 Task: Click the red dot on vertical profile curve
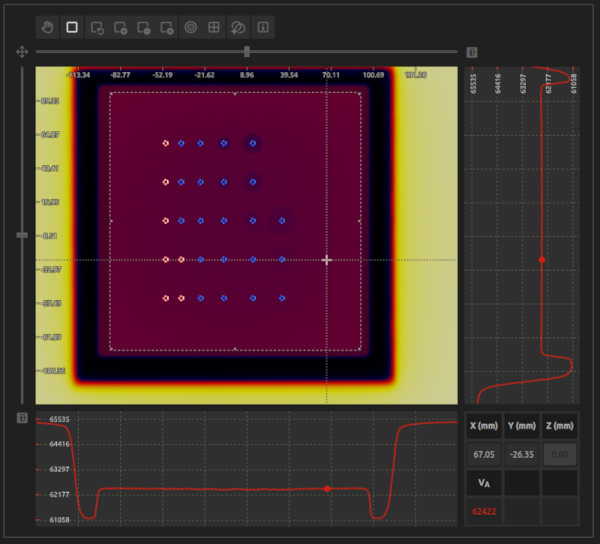[542, 260]
